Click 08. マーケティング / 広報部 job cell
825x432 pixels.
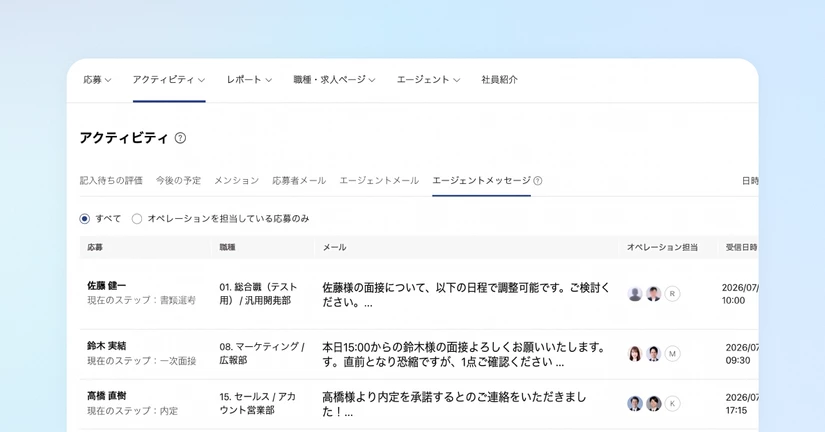coord(262,353)
